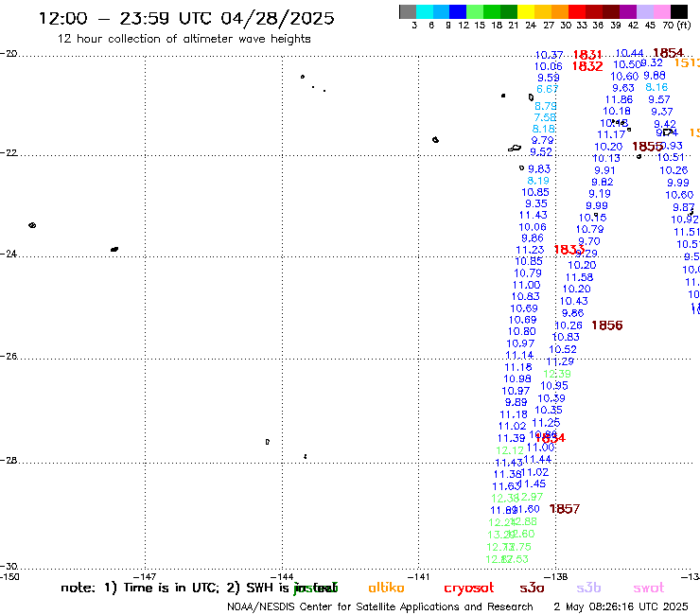This screenshot has height=615, width=700.
Task: Click the black swatch ending the legend
Action: (x=678, y=11)
